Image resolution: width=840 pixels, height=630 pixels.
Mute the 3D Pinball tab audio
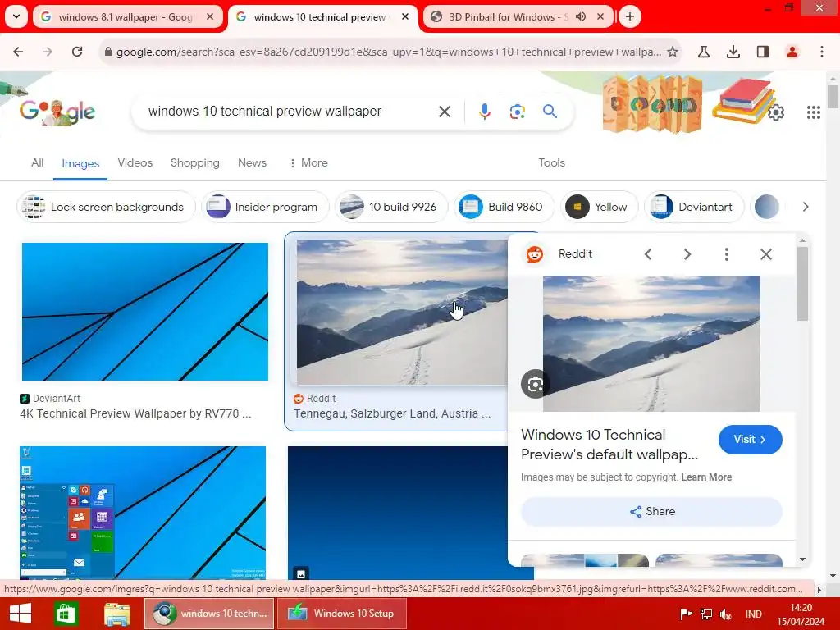click(581, 16)
